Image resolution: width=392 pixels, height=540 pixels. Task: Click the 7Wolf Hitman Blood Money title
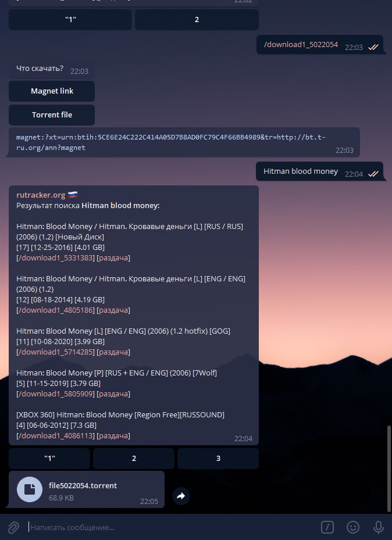point(116,373)
